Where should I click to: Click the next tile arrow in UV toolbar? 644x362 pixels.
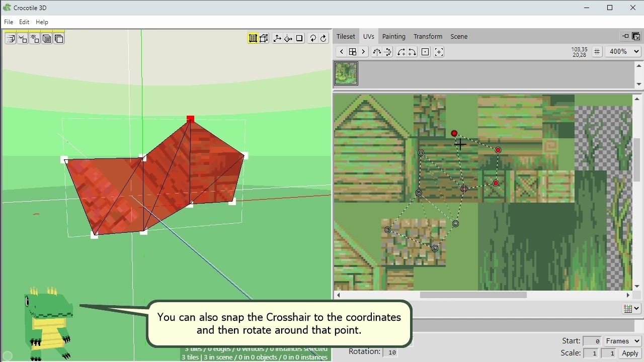click(x=363, y=52)
